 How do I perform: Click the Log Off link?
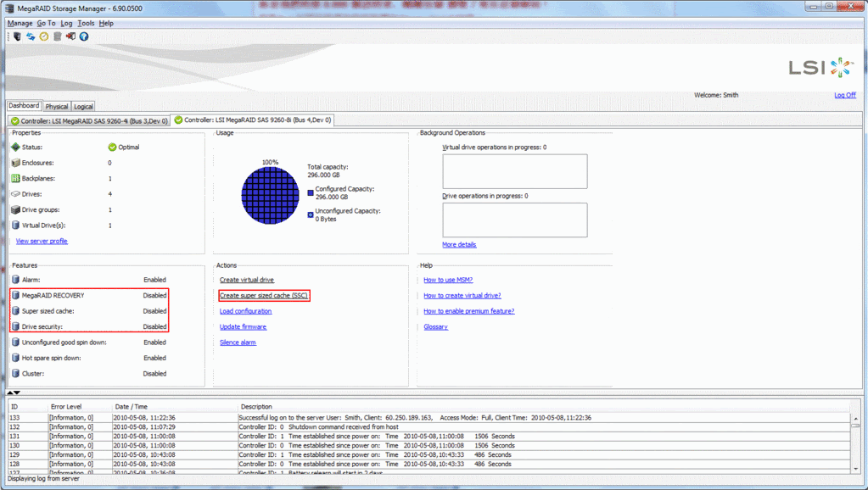pos(845,95)
